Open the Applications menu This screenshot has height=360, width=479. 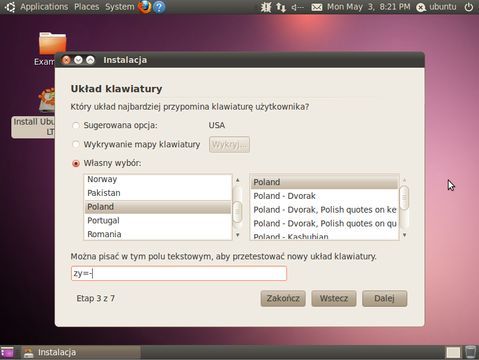click(44, 7)
